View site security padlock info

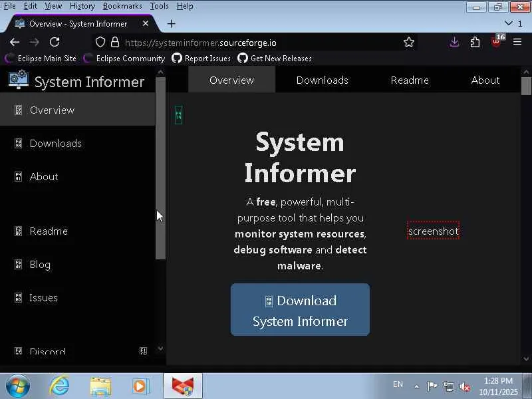click(x=115, y=42)
